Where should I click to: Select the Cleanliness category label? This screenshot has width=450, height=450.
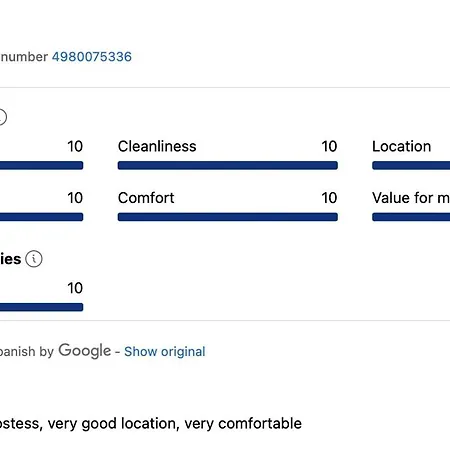click(x=157, y=146)
